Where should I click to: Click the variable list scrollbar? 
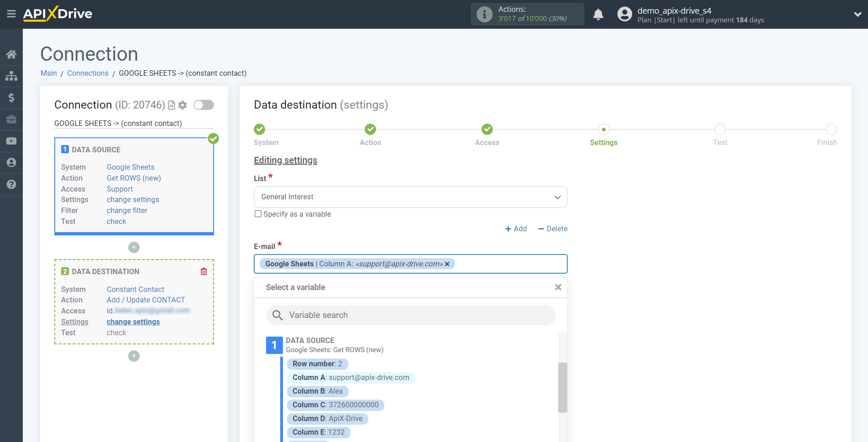click(x=562, y=388)
